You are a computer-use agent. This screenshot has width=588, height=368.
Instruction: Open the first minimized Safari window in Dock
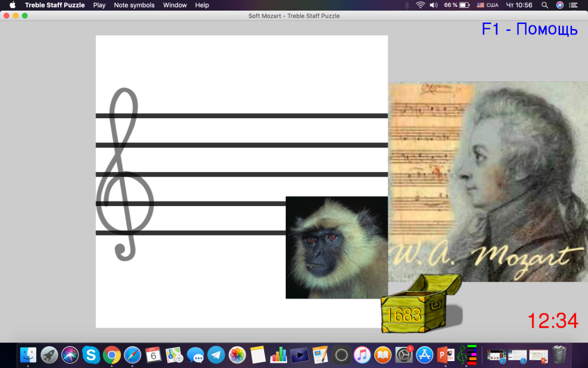pyautogui.click(x=496, y=355)
